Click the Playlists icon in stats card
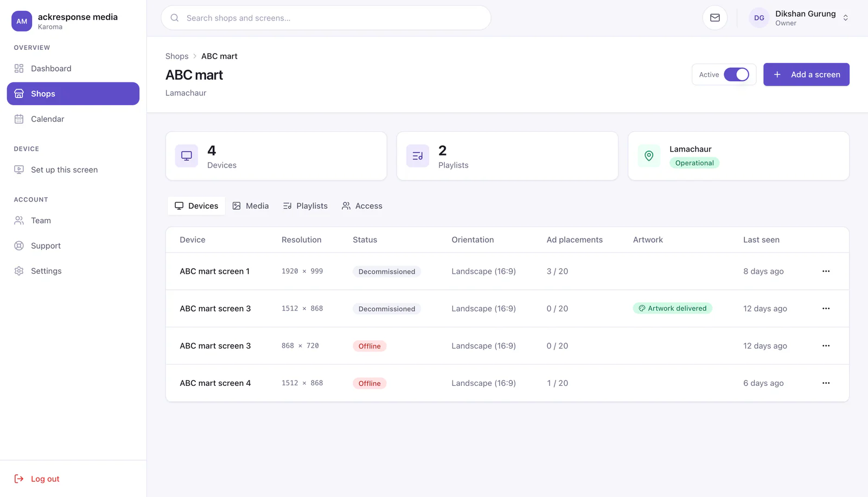Viewport: 868px width, 497px height. pyautogui.click(x=418, y=156)
